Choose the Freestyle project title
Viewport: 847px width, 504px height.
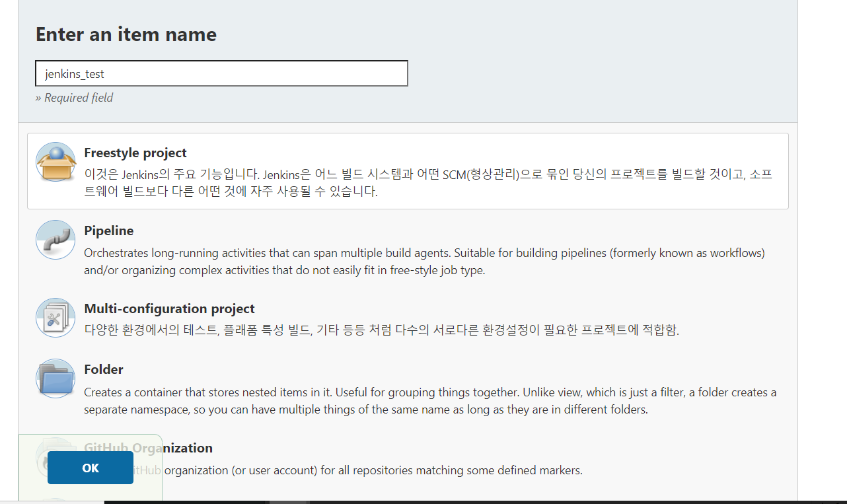click(135, 153)
